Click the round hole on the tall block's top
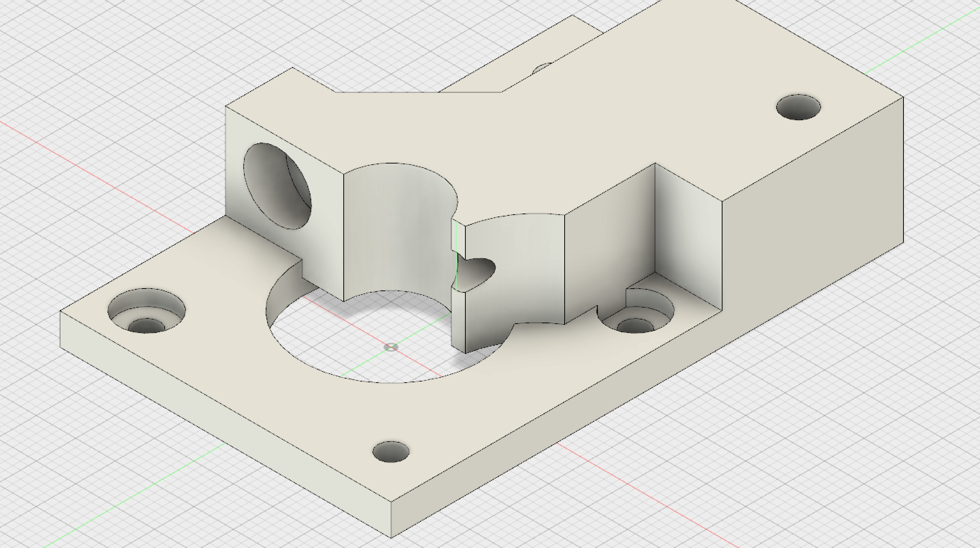Screen dimensions: 980x548 coord(798,107)
